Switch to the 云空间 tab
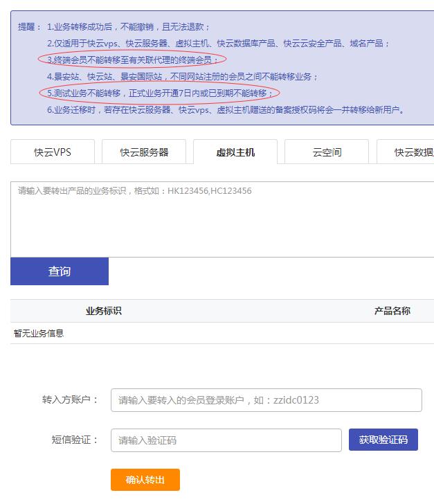The height and width of the screenshot is (504, 434). [x=327, y=152]
